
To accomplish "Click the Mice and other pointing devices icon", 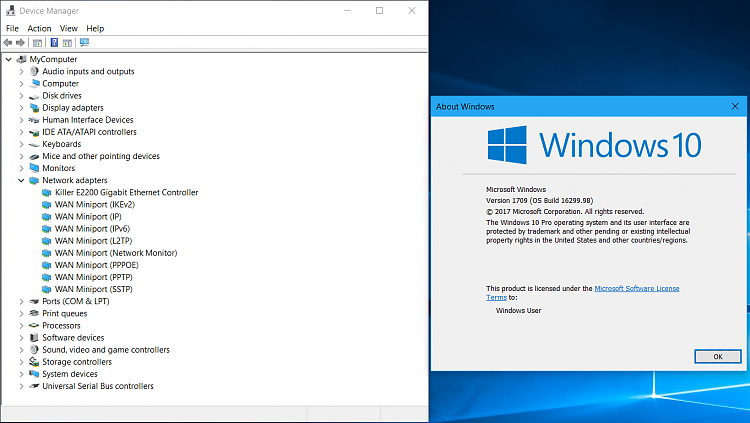I will pos(34,156).
